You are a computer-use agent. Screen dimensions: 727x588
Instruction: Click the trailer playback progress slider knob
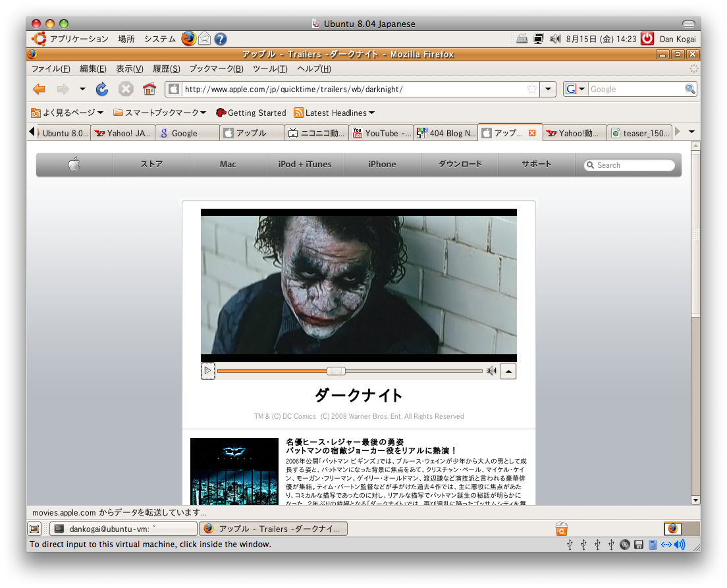(x=336, y=371)
